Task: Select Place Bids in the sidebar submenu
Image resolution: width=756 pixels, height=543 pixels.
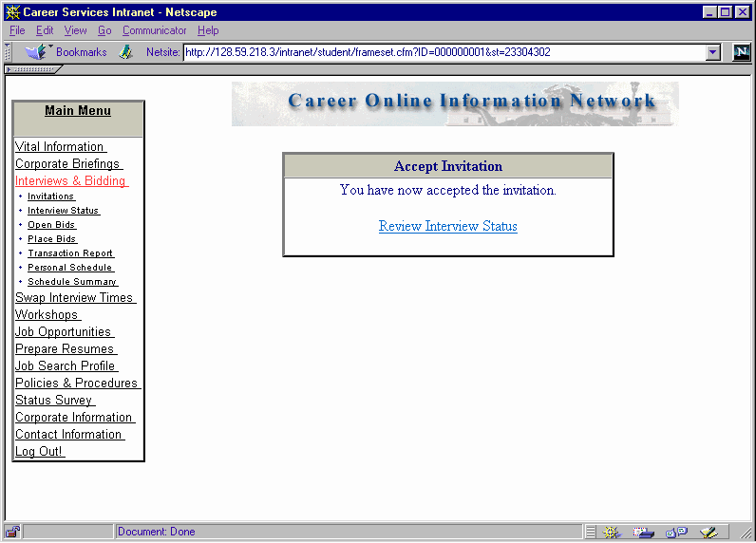Action: [51, 239]
